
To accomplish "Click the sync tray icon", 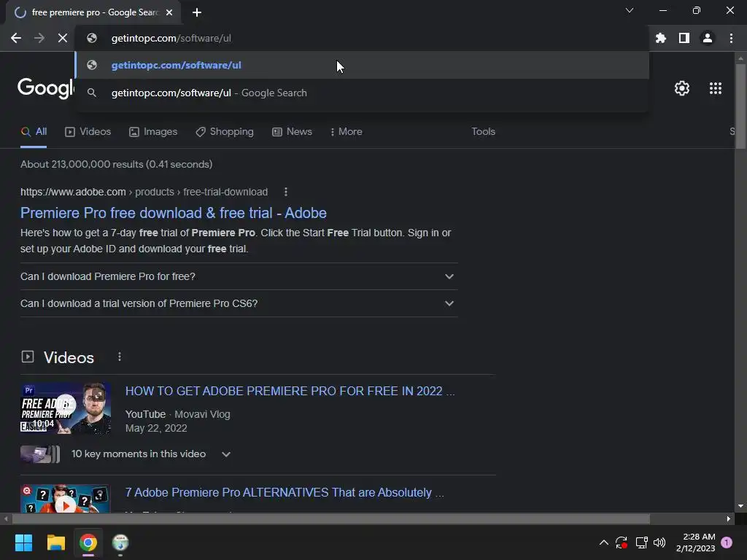I will click(622, 542).
